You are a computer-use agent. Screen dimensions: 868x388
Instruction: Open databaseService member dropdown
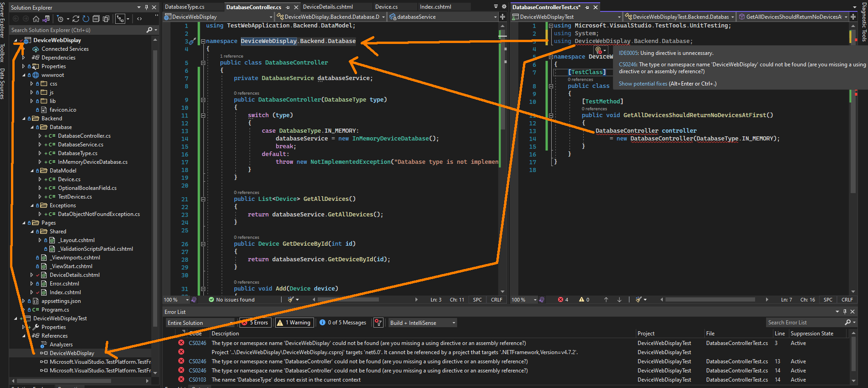click(443, 17)
